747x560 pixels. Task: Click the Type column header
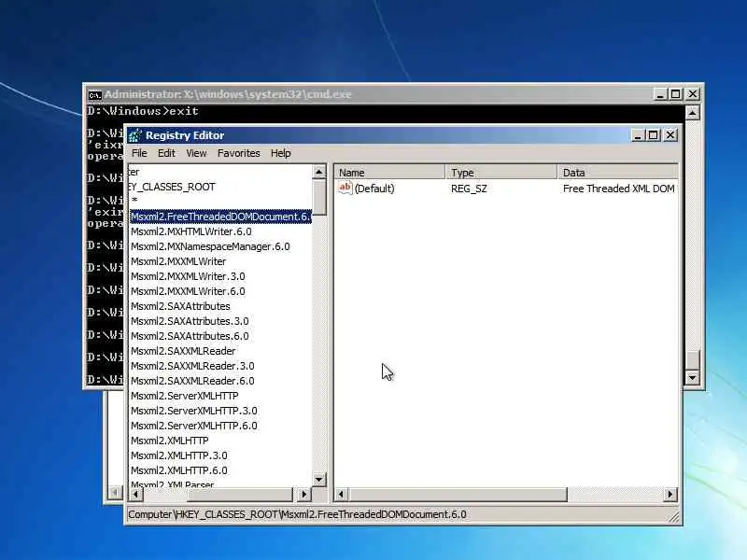coord(501,173)
